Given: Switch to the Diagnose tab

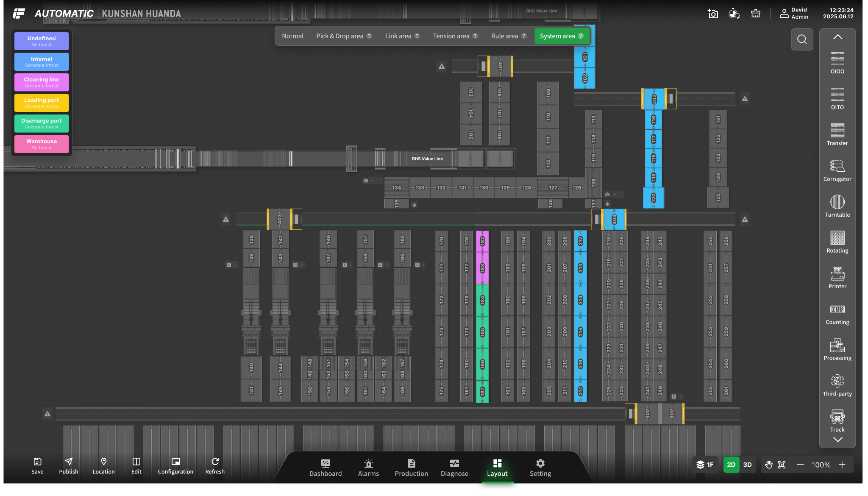Looking at the screenshot, I should point(454,468).
